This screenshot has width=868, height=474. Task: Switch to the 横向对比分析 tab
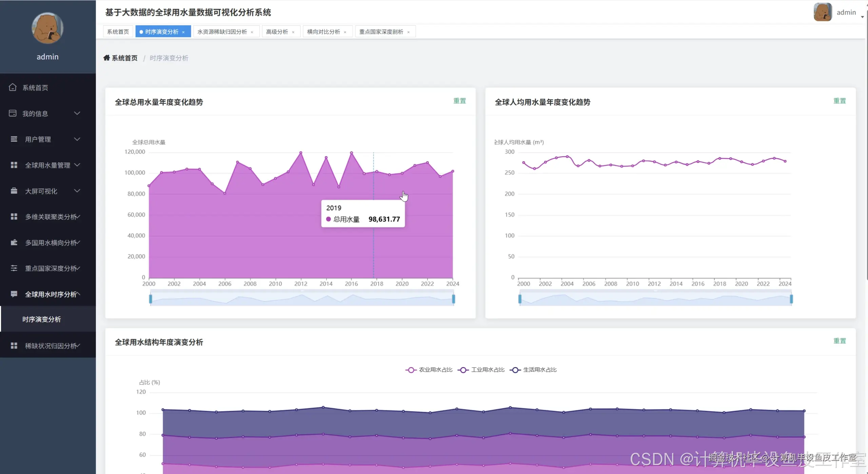[323, 32]
